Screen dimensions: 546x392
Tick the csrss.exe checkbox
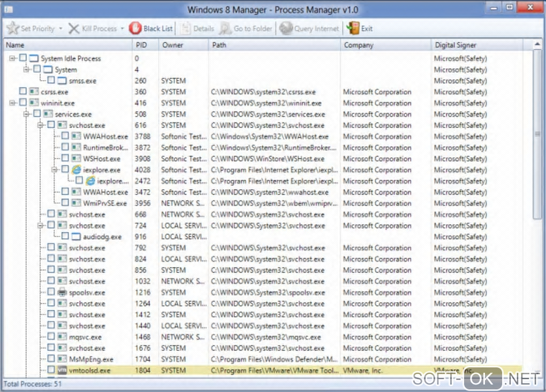coord(23,91)
